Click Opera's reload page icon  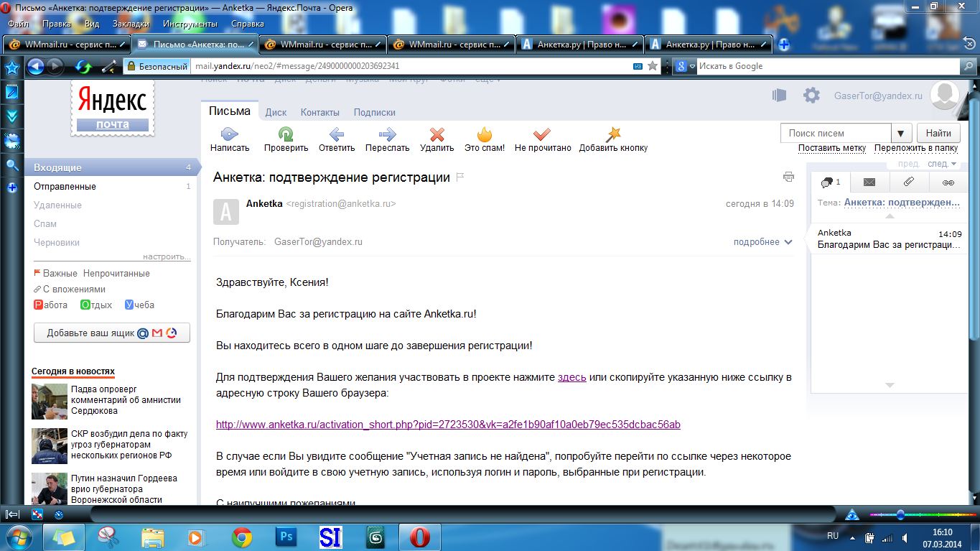(84, 67)
